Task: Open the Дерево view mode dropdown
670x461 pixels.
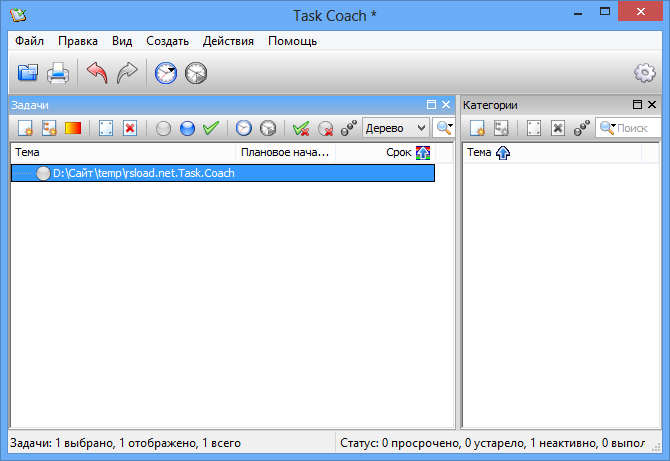Action: pyautogui.click(x=396, y=128)
